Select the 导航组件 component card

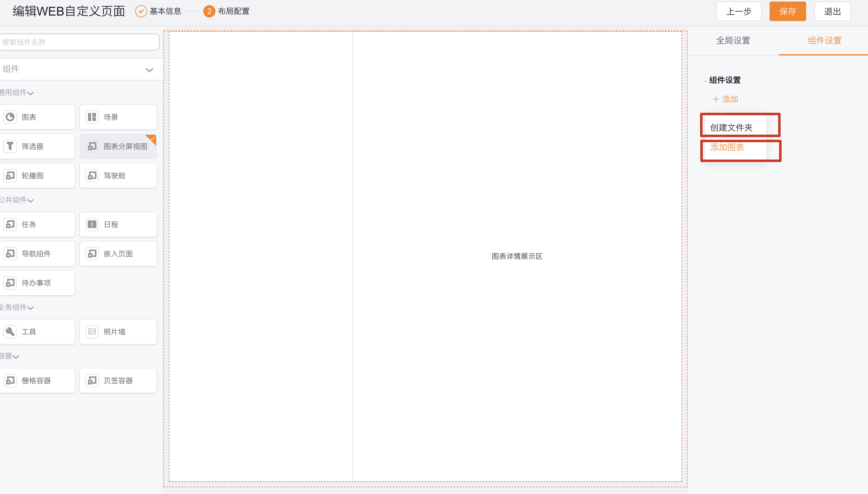pos(37,253)
